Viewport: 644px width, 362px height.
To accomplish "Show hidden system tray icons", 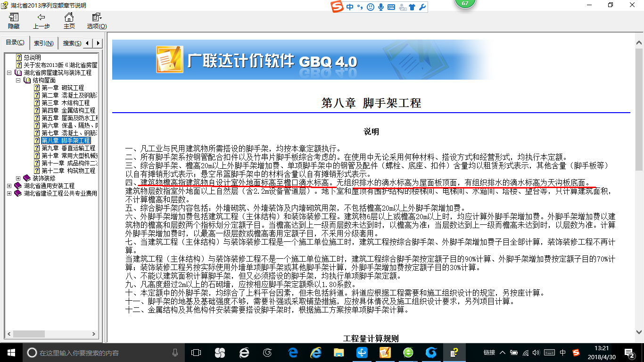I will point(503,352).
